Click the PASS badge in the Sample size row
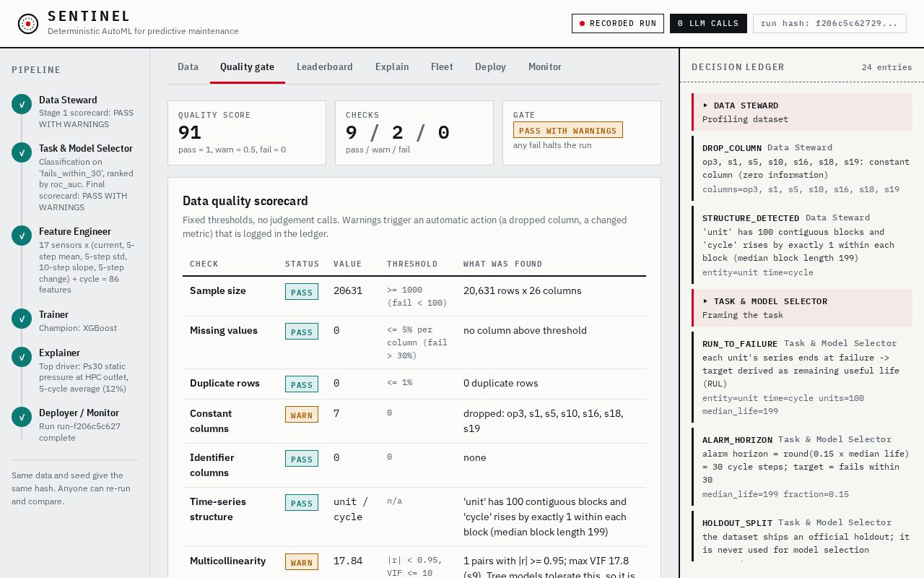This screenshot has height=578, width=924. click(302, 292)
